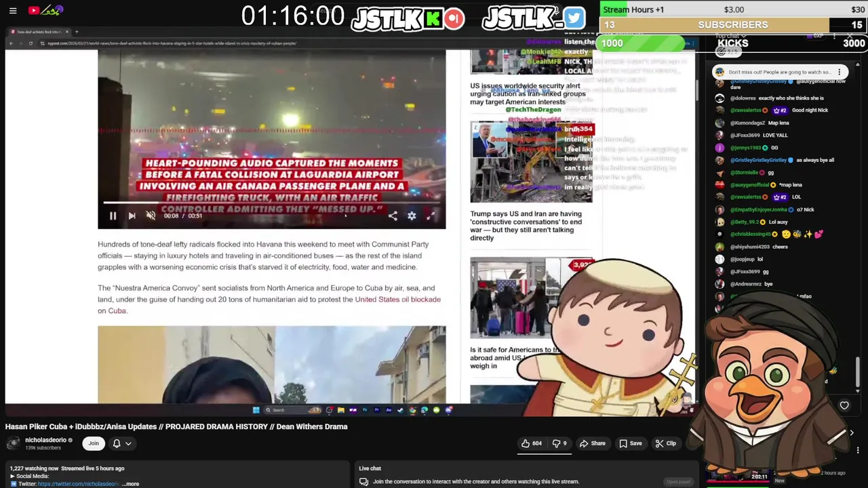The height and width of the screenshot is (488, 868).
Task: Open chat options menu on the 'Don't miss out' banner
Action: click(x=840, y=72)
